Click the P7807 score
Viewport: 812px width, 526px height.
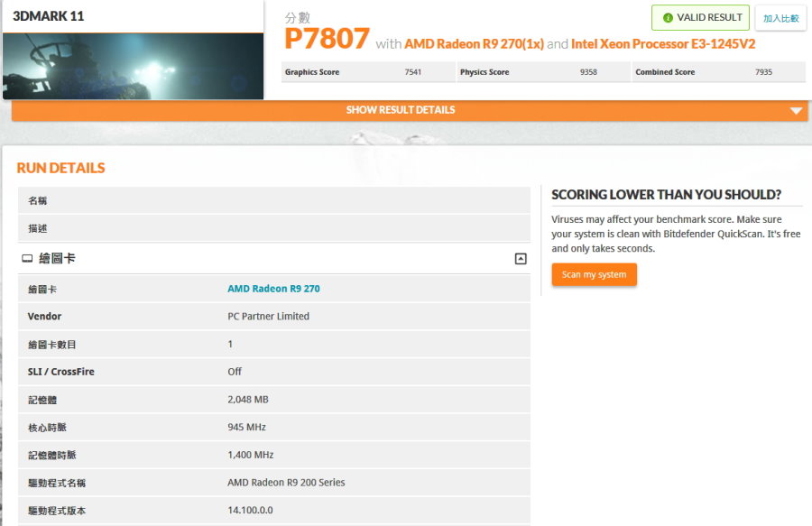[327, 38]
